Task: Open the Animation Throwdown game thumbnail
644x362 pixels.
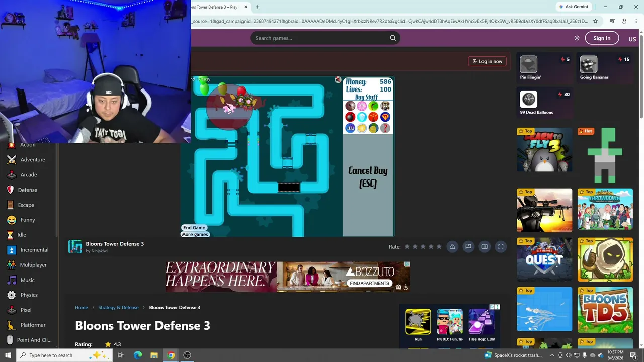Action: tap(605, 210)
